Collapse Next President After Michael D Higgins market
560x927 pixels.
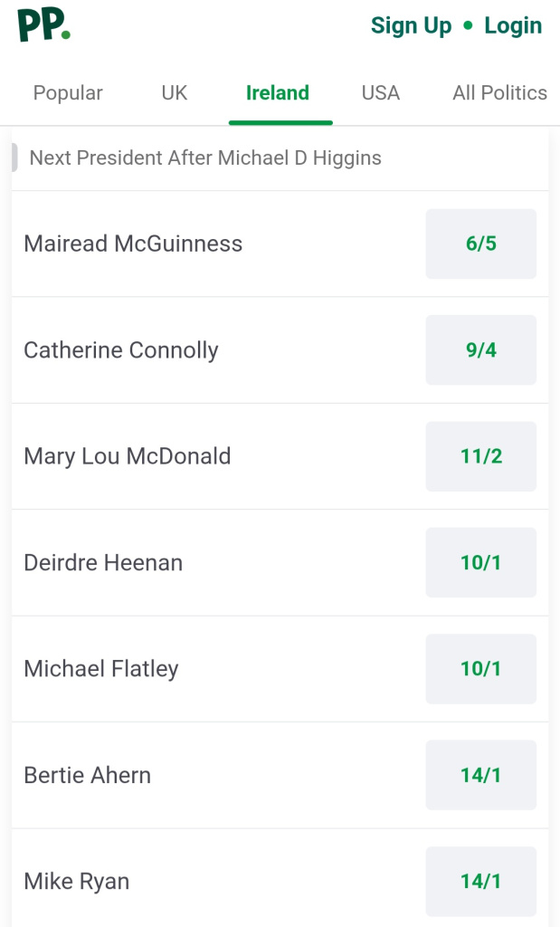[280, 158]
